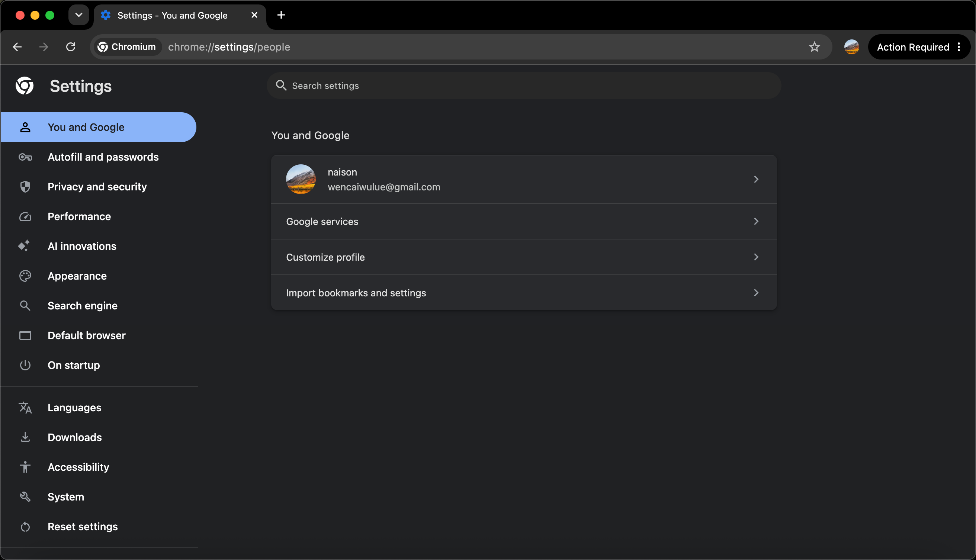Screen dimensions: 976x560
Task: Click the gear favicon on the Settings tab
Action: 106,15
